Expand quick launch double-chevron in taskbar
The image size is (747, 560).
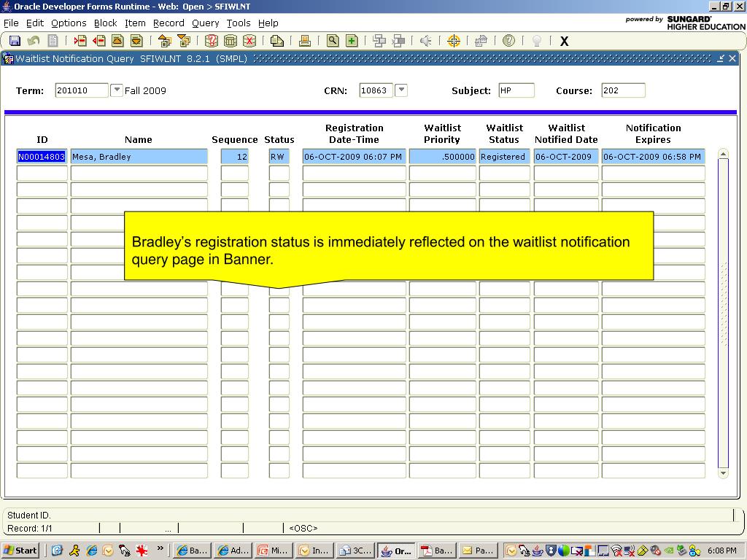pos(160,548)
